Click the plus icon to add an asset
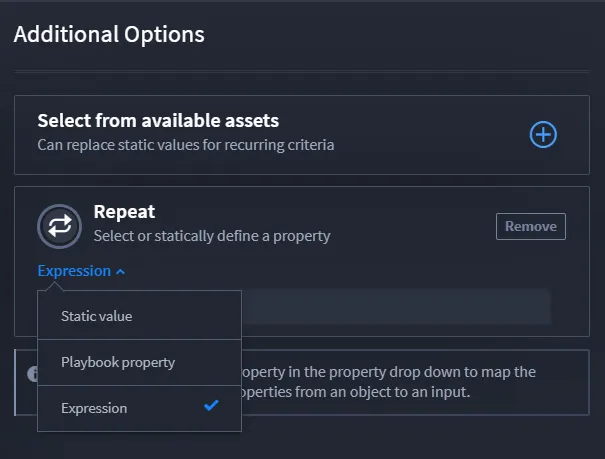The width and height of the screenshot is (605, 459). point(543,135)
